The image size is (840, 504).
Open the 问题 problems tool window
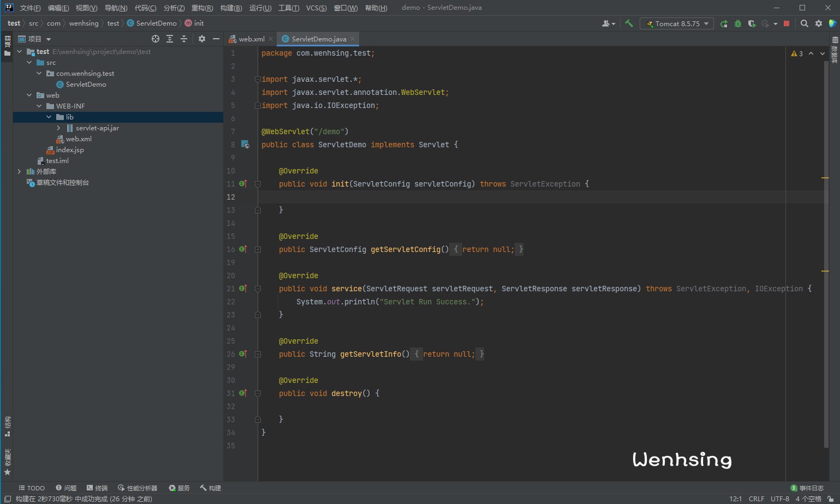tap(66, 488)
